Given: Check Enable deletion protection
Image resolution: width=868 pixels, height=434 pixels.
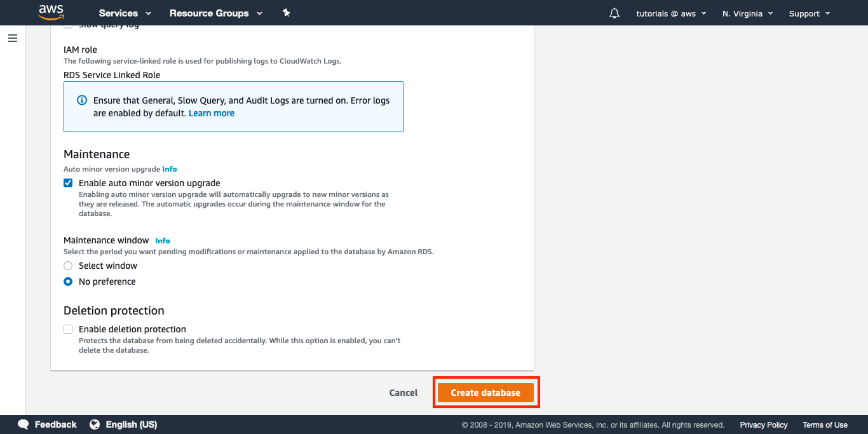Looking at the screenshot, I should pyautogui.click(x=68, y=329).
